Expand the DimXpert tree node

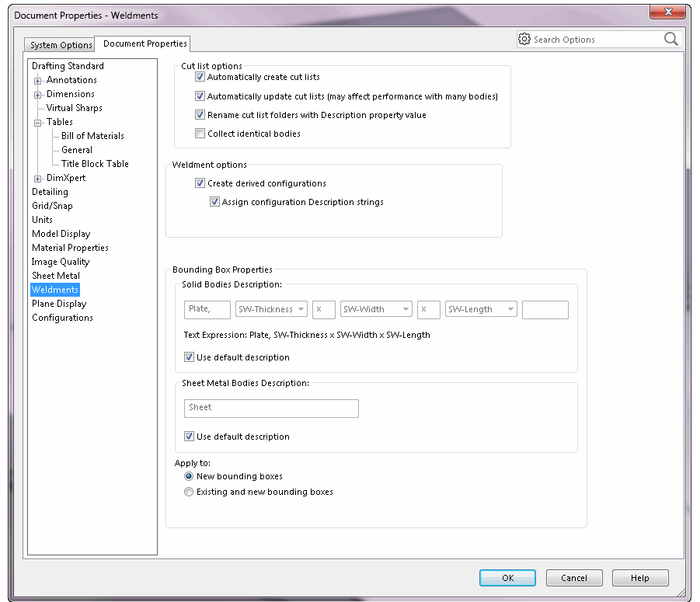(x=38, y=179)
